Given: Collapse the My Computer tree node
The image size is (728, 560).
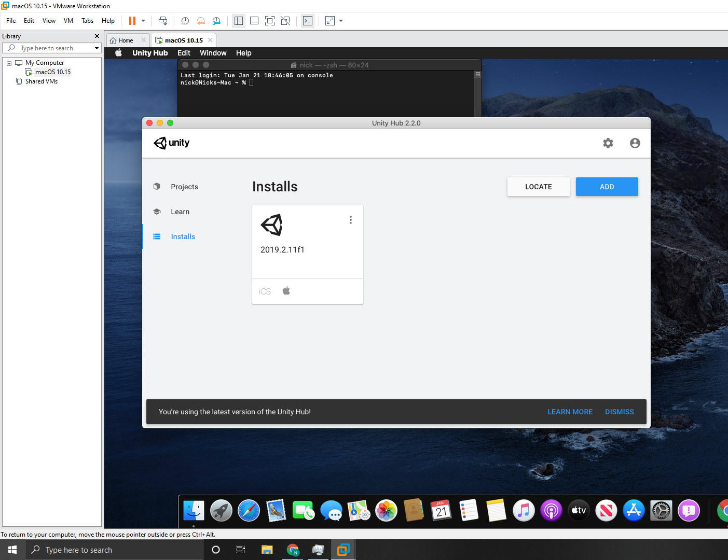Looking at the screenshot, I should 9,63.
